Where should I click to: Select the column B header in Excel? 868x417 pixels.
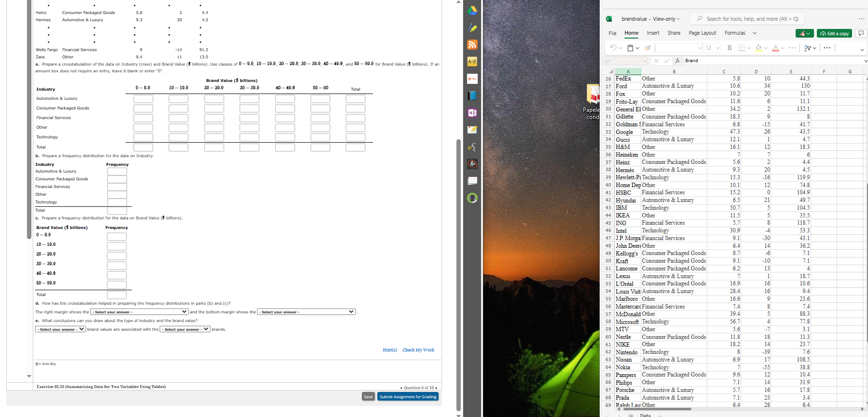(x=674, y=71)
